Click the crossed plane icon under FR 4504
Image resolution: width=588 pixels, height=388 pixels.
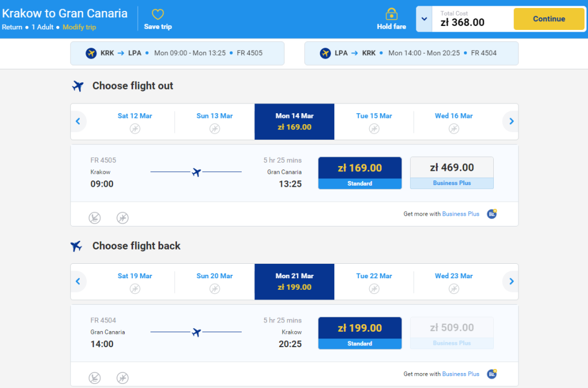[x=122, y=378]
